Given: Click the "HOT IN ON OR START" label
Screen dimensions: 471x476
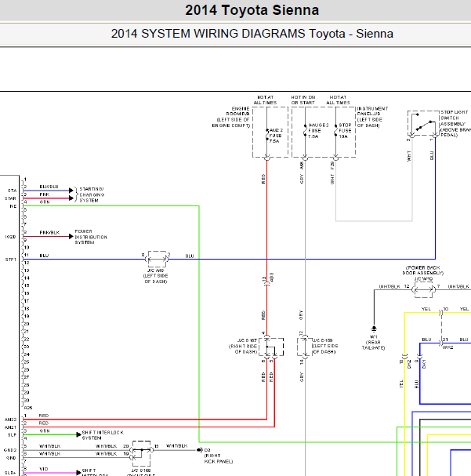Looking at the screenshot, I should click(303, 100).
